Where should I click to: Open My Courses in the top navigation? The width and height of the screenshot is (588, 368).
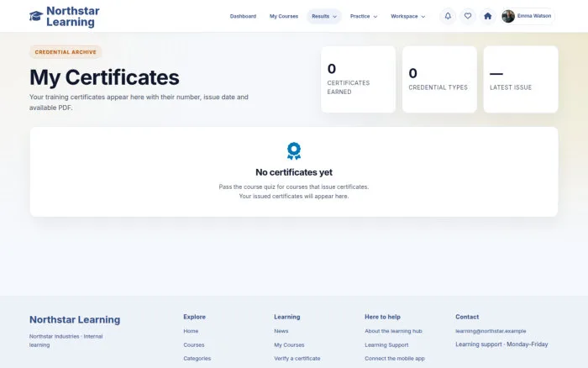click(x=284, y=16)
